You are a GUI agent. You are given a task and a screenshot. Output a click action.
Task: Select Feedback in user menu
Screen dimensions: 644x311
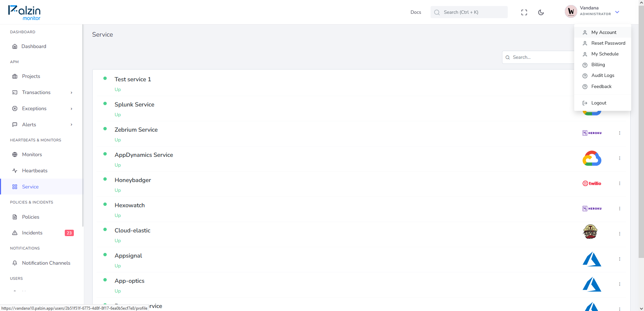[x=602, y=86]
